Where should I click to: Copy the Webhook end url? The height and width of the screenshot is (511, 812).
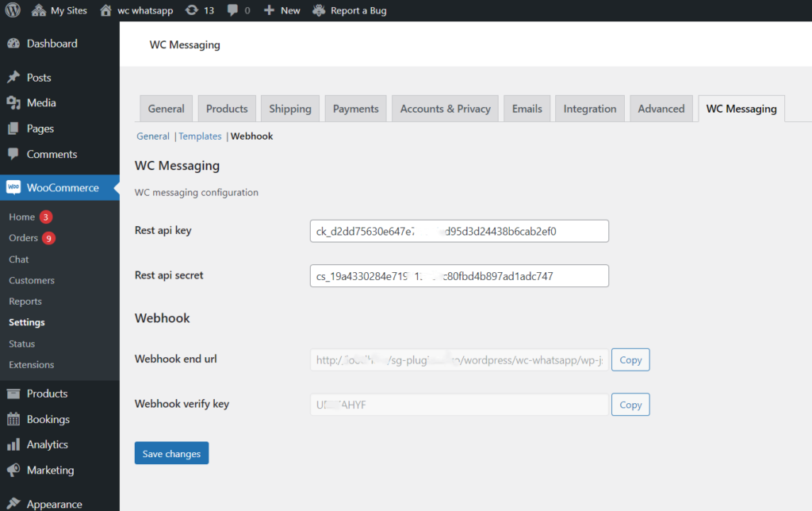[x=630, y=359]
